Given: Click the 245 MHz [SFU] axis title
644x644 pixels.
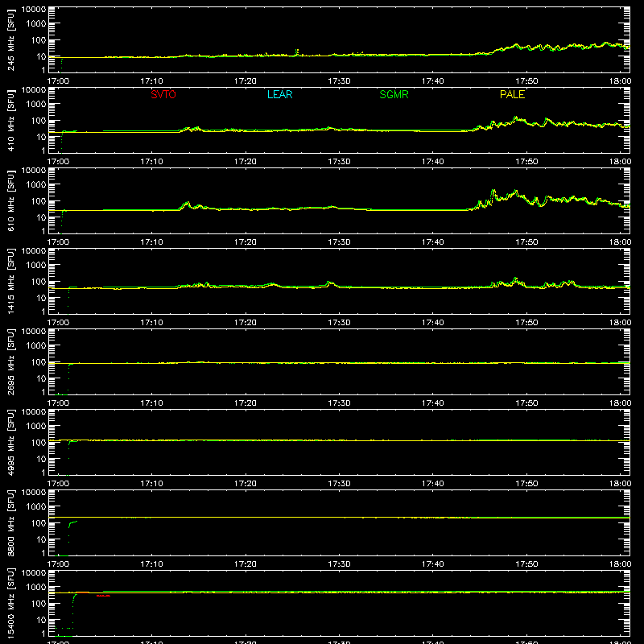Looking at the screenshot, I should pos(10,39).
